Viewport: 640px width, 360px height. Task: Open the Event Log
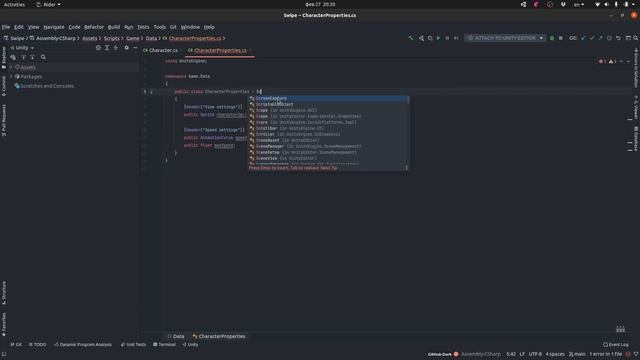pos(616,344)
